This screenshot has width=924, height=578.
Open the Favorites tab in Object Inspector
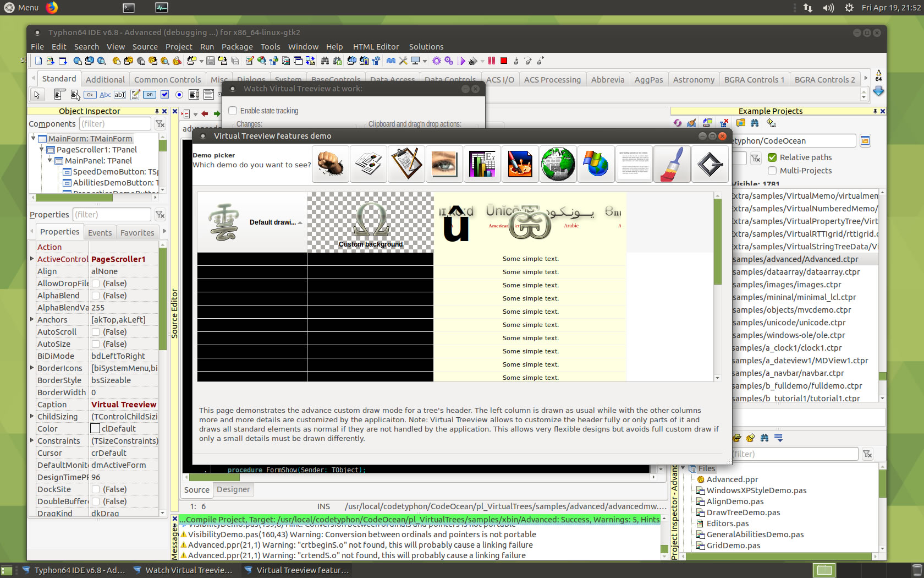pyautogui.click(x=137, y=233)
